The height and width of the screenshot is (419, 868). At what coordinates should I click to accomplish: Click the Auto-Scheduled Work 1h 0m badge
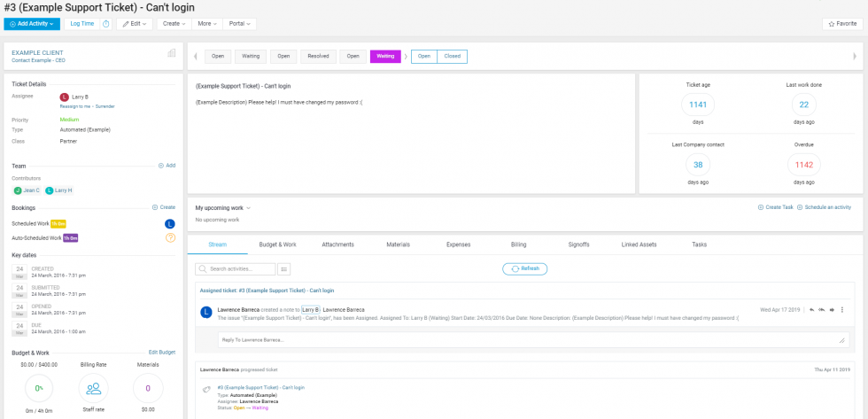70,238
